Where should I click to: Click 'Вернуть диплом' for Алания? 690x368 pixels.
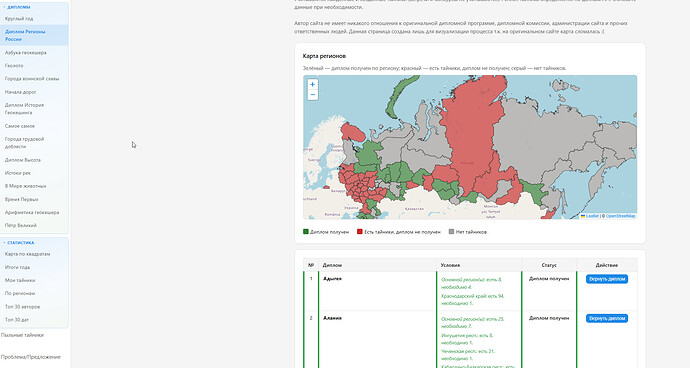607,318
